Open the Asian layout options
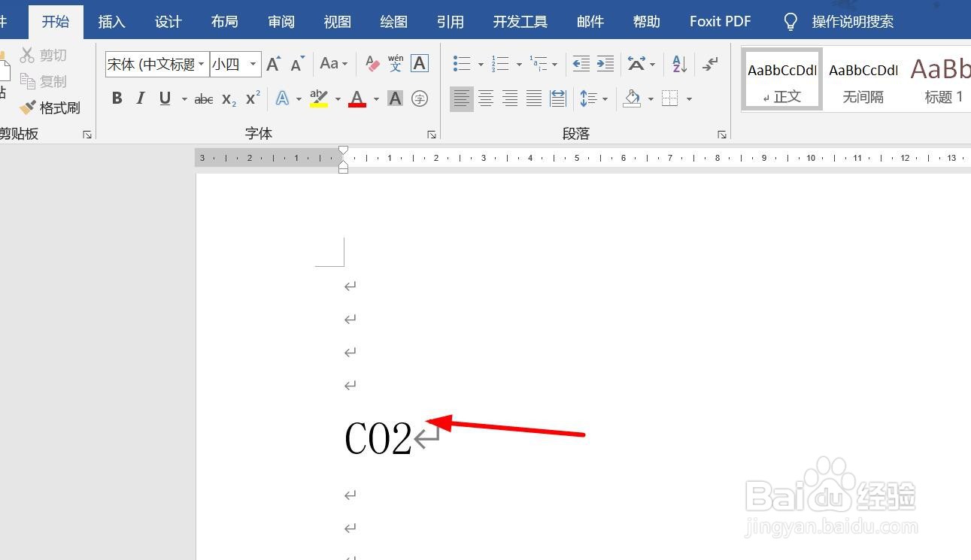The width and height of the screenshot is (971, 560). [636, 64]
